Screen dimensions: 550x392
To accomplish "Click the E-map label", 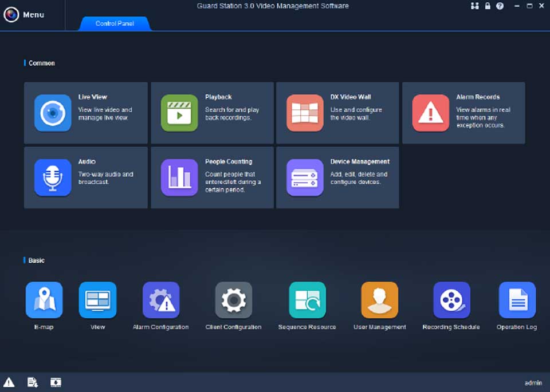I will click(x=44, y=327).
